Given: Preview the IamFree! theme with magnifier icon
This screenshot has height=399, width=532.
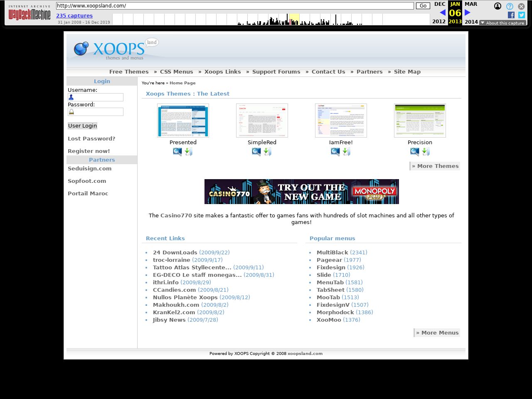Looking at the screenshot, I should 335,152.
